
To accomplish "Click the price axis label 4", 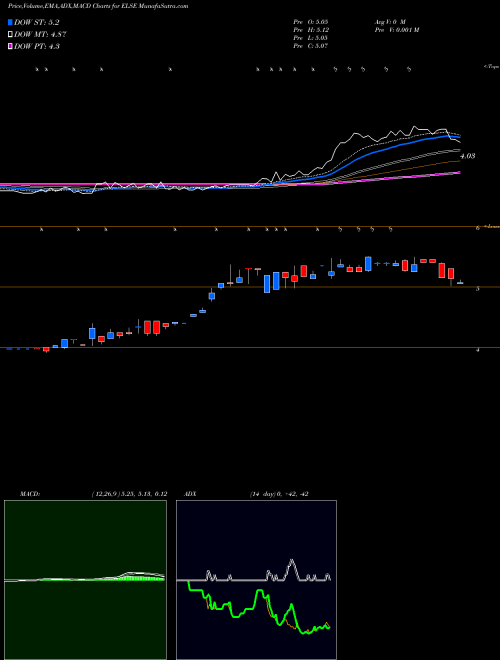I will pyautogui.click(x=477, y=350).
